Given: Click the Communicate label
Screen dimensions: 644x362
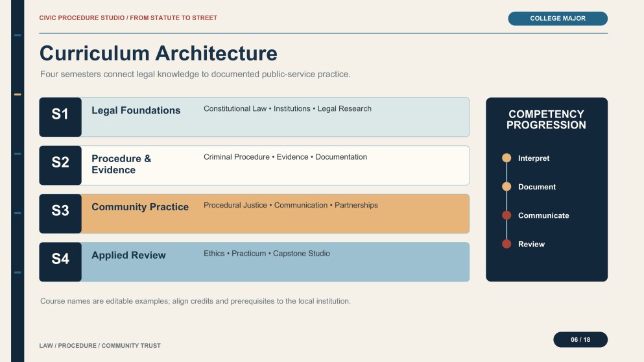Looking at the screenshot, I should (543, 216).
